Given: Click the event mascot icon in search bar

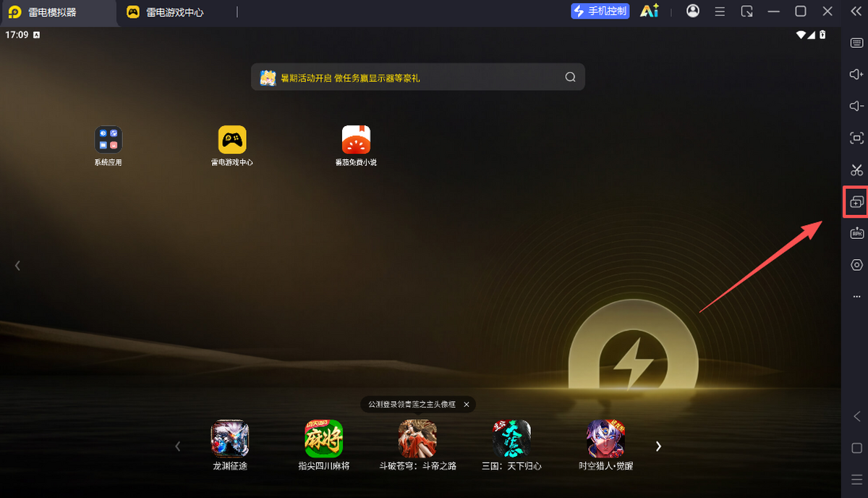Looking at the screenshot, I should 268,77.
